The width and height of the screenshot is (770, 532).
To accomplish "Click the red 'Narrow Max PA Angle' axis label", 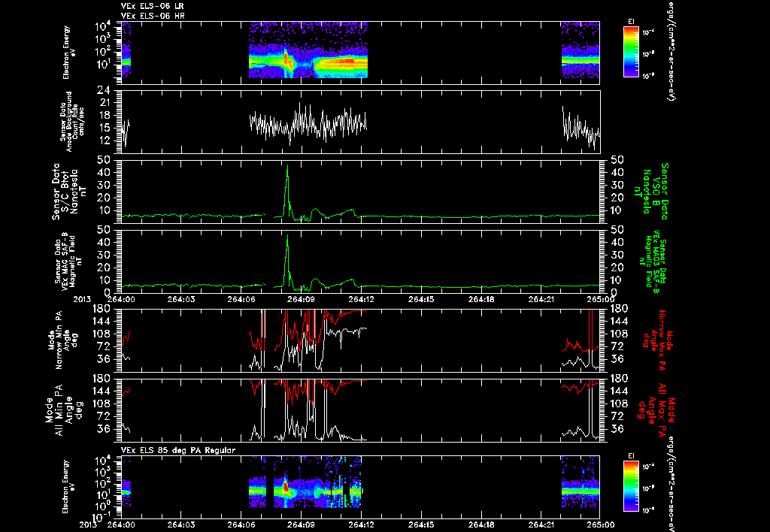I will [x=657, y=340].
